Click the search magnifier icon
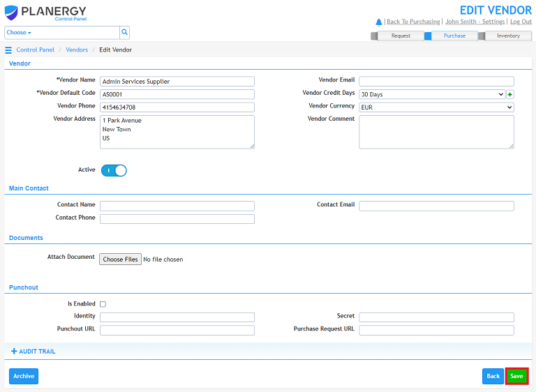 (124, 32)
